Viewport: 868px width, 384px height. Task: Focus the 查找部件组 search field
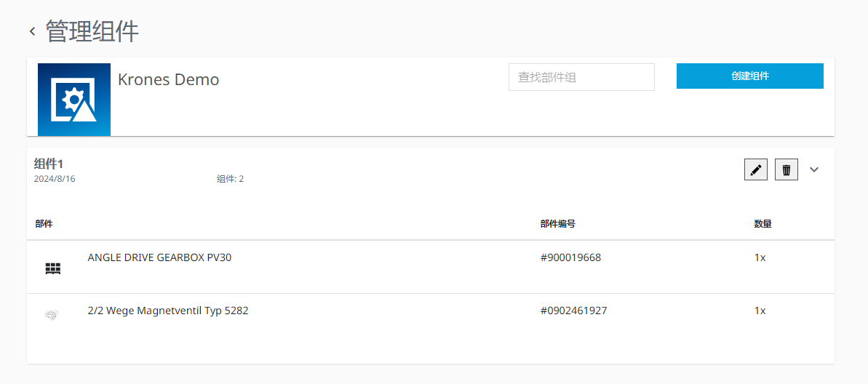[581, 77]
